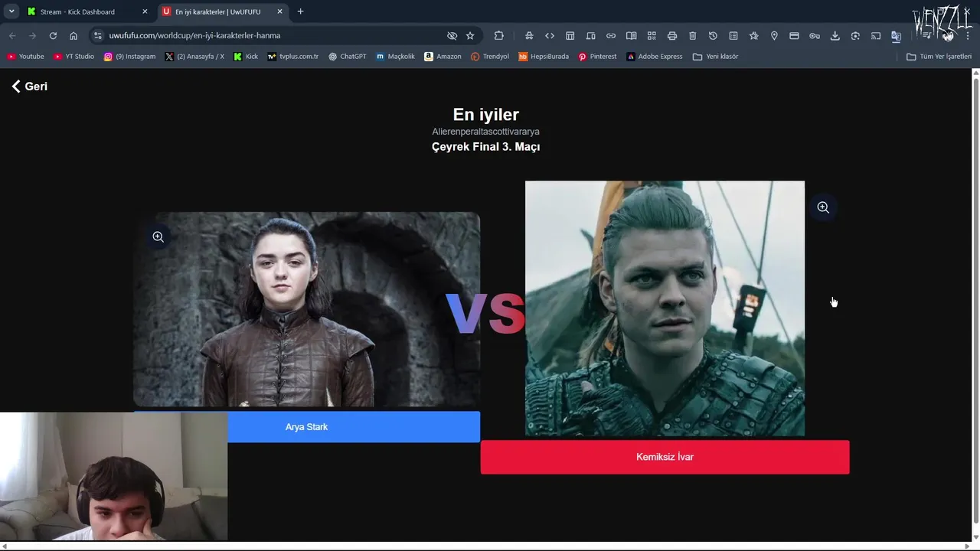Open the reading list icon

pos(733,35)
